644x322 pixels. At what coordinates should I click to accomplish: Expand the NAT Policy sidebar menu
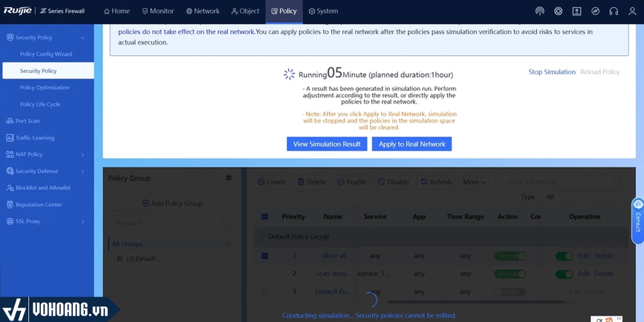coord(47,155)
